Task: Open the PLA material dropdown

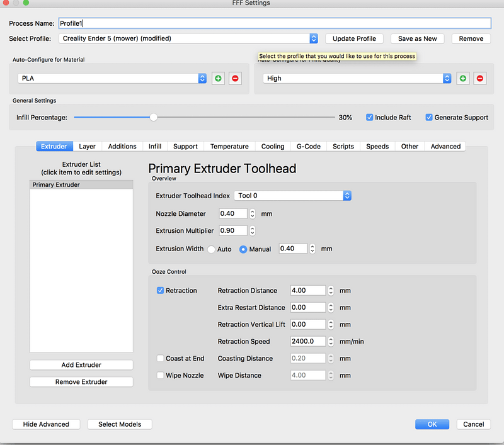Action: 112,78
